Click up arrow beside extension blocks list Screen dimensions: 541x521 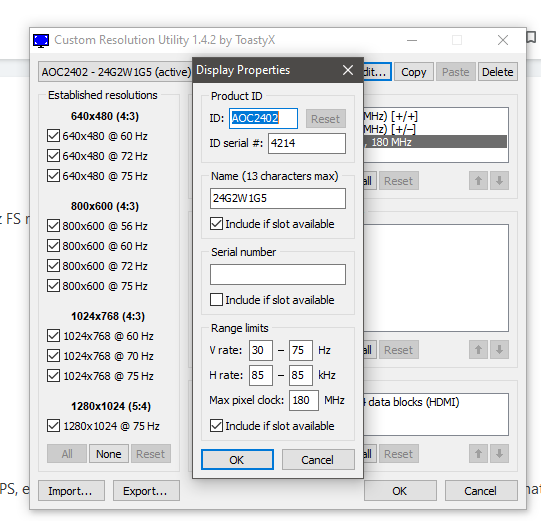pyautogui.click(x=478, y=454)
